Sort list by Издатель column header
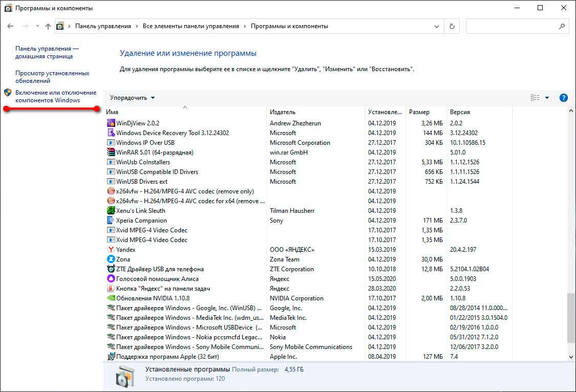 [x=283, y=112]
